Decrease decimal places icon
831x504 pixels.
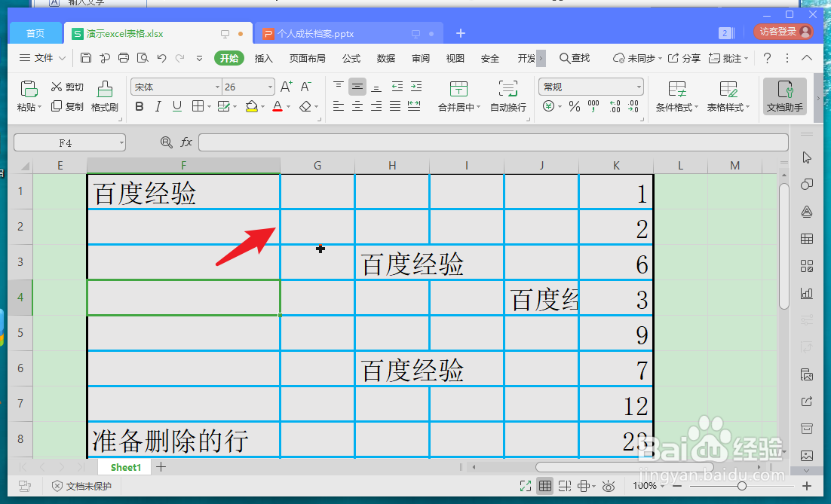click(x=633, y=106)
